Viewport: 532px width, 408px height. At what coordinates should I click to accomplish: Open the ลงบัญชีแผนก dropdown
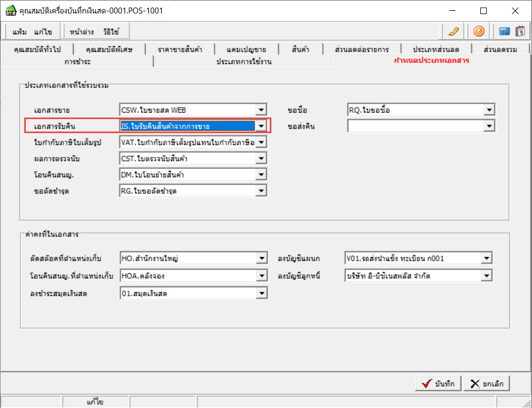(486, 258)
